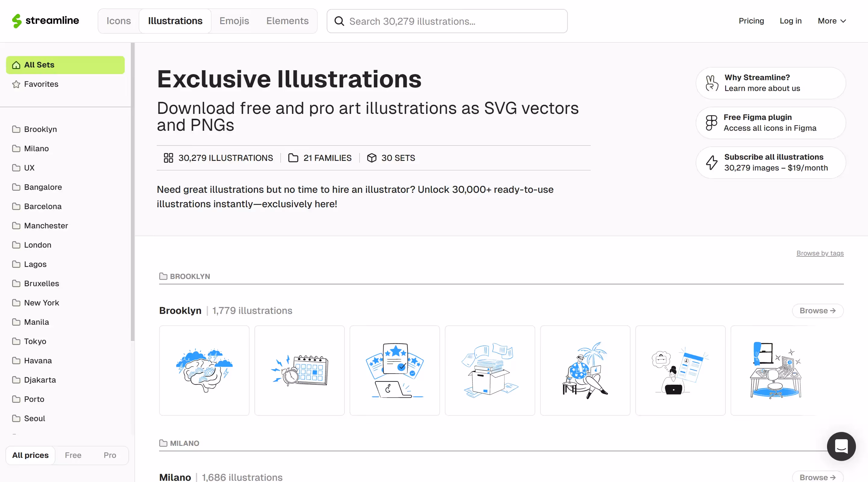Click the peace hand Why Streamline icon
The height and width of the screenshot is (482, 868).
tap(712, 83)
